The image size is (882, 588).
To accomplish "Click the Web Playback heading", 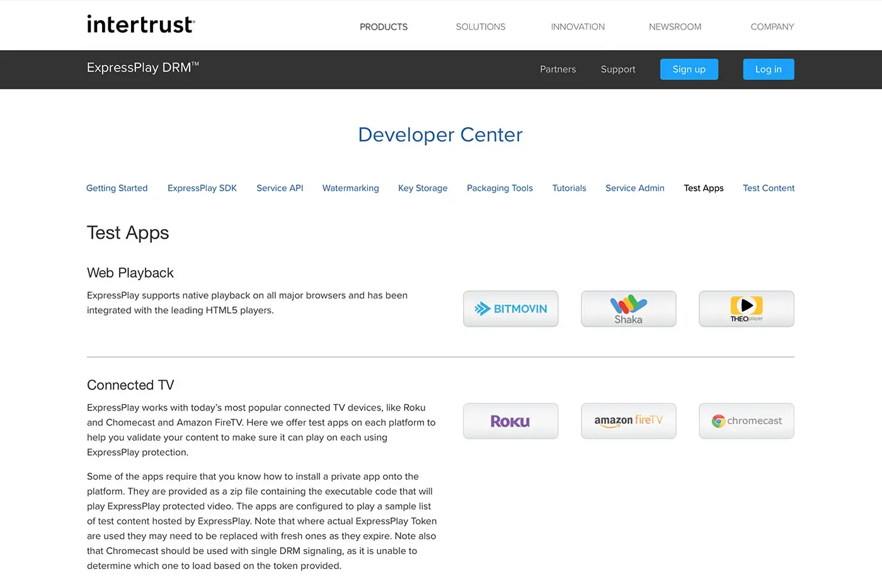I will (x=130, y=273).
